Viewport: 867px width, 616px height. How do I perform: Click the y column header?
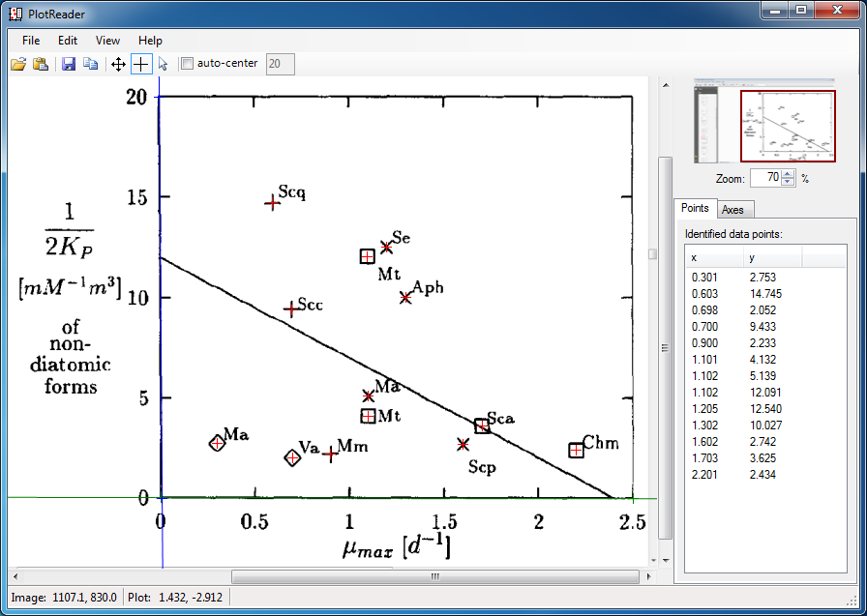[772, 258]
